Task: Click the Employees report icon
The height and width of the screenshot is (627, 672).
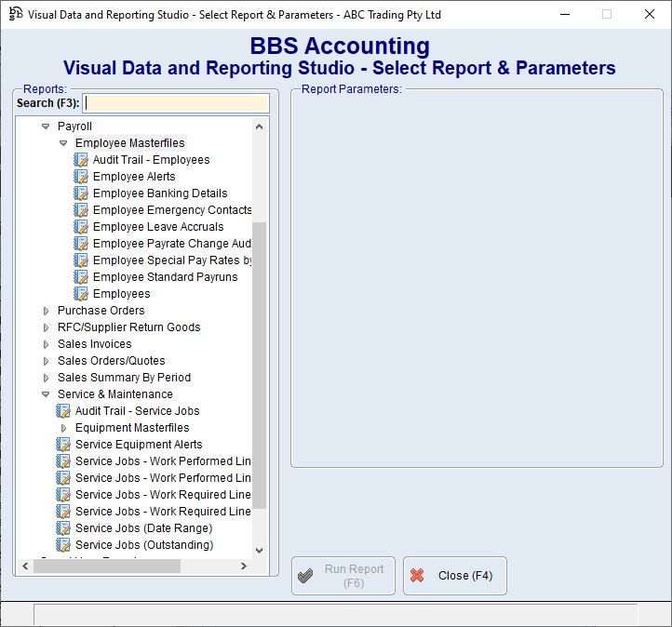Action: [81, 294]
